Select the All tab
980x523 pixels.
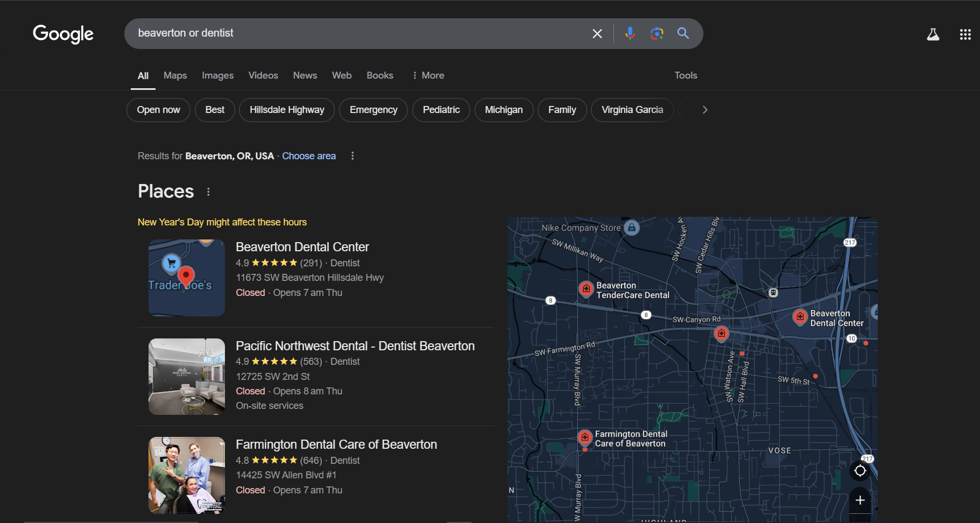pos(143,76)
